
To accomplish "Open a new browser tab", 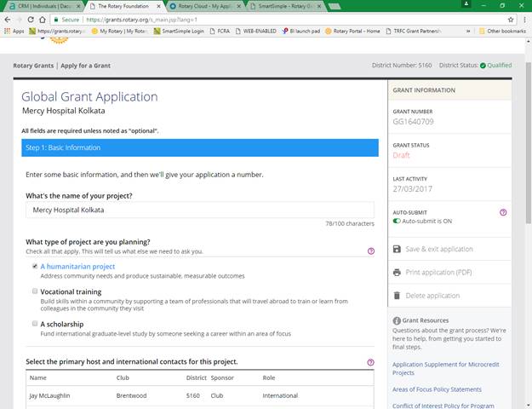I will pos(335,6).
